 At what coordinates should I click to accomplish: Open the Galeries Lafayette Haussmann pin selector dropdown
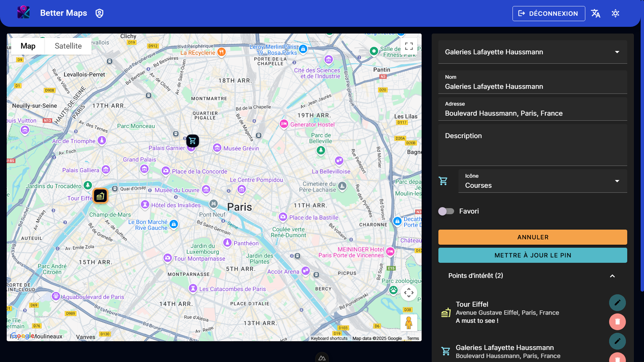(533, 52)
